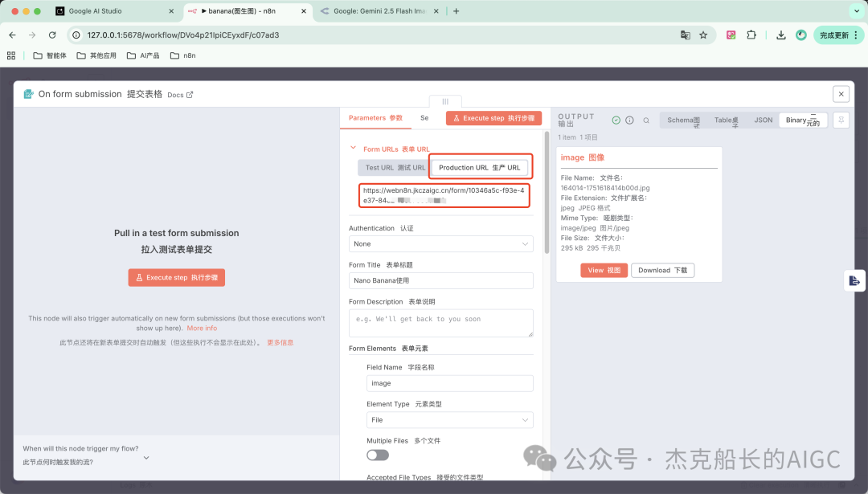The image size is (868, 494).
Task: Open the extensions puzzle icon
Action: point(751,35)
